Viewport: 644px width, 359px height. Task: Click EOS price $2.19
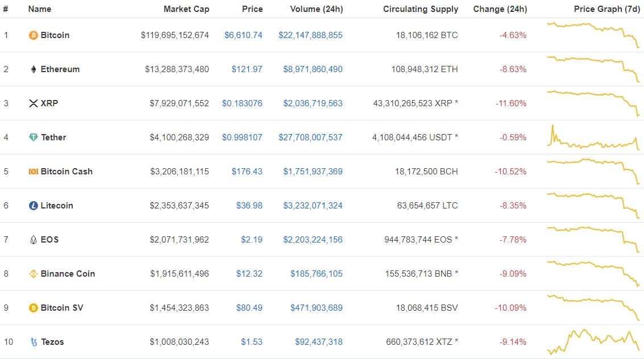click(252, 240)
